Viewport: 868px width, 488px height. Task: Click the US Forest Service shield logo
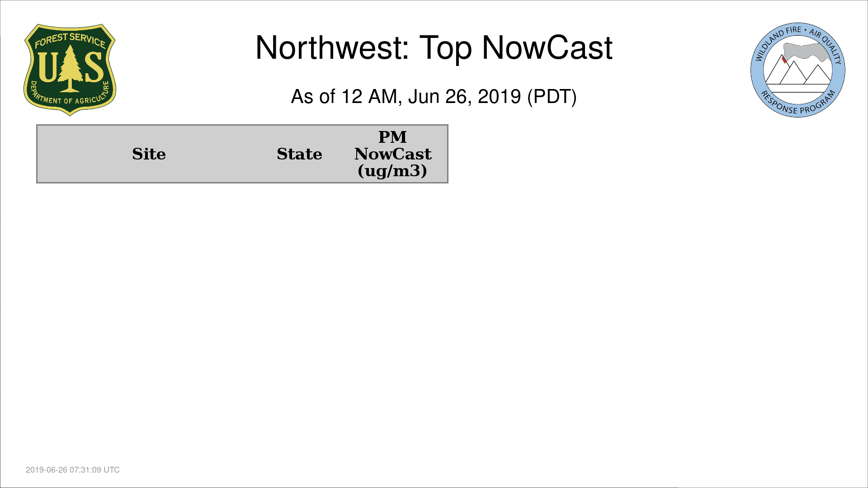(70, 70)
